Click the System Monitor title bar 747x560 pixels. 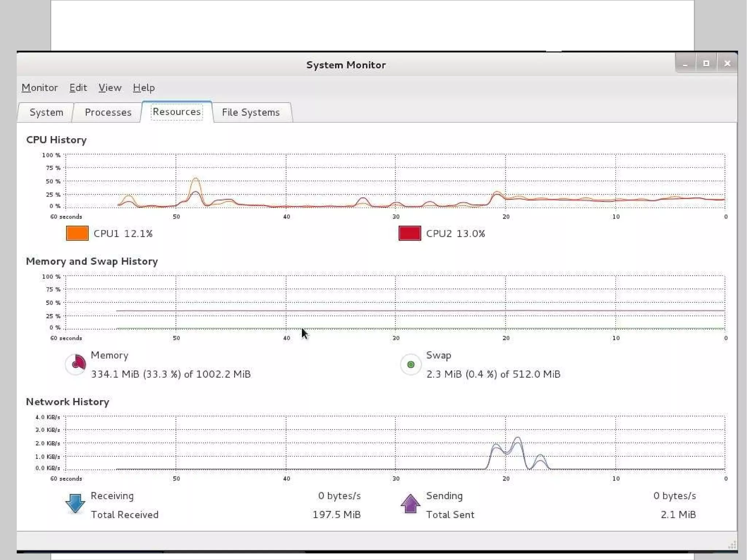[345, 65]
